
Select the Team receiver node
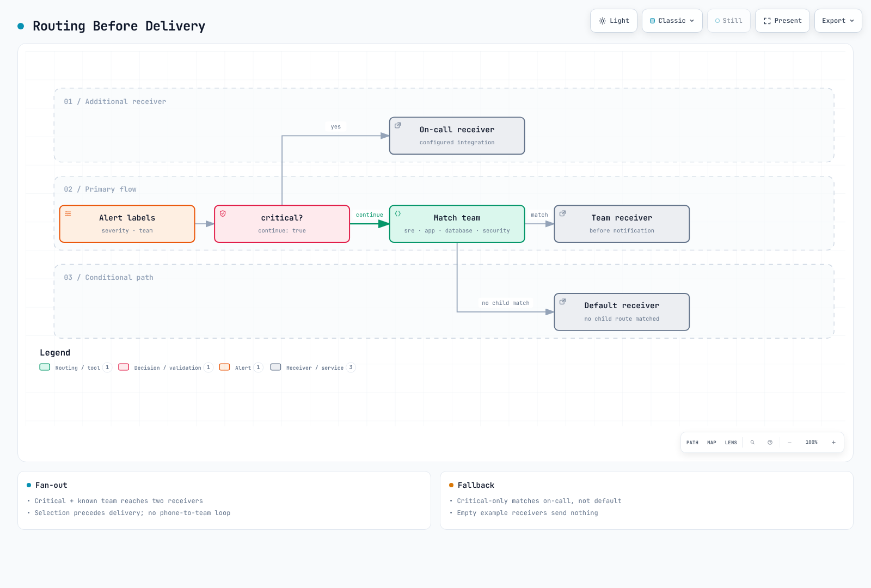click(622, 224)
